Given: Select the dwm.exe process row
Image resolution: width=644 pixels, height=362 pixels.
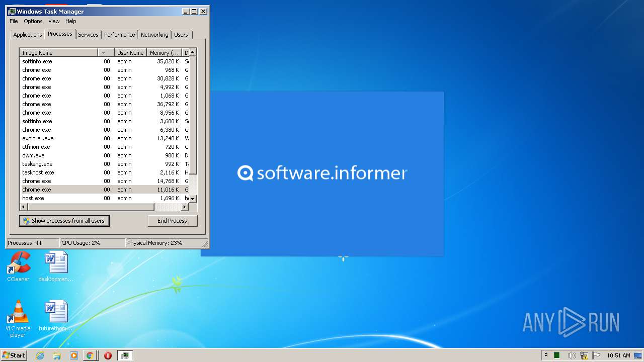Looking at the screenshot, I should click(x=104, y=155).
